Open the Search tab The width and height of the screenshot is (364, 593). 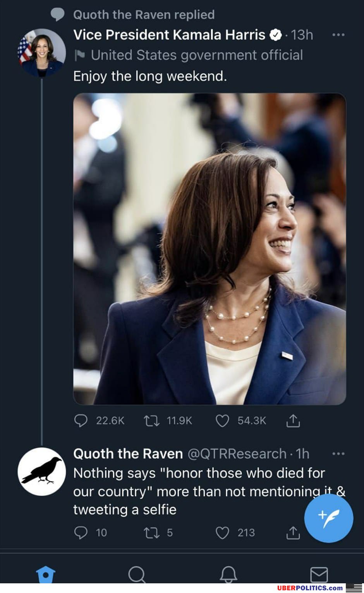[x=137, y=575]
